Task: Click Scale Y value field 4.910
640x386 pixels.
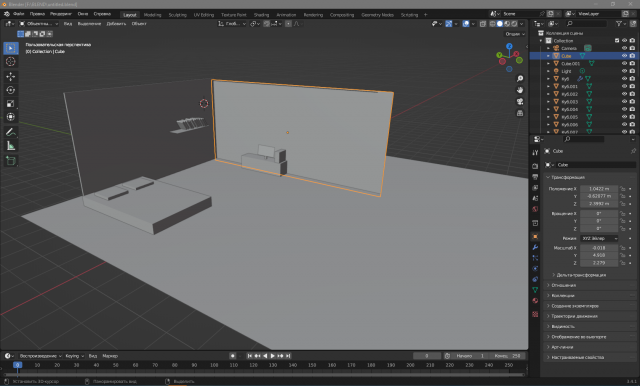Action: [599, 255]
